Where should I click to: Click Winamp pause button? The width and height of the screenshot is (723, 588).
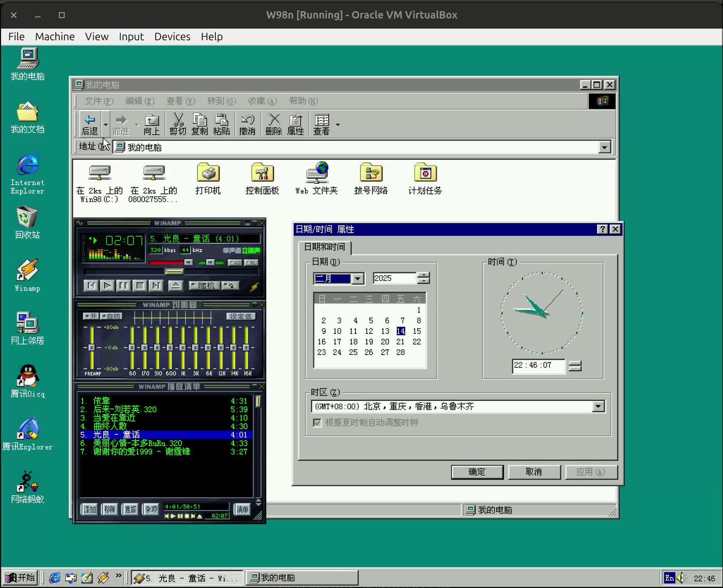pos(123,286)
